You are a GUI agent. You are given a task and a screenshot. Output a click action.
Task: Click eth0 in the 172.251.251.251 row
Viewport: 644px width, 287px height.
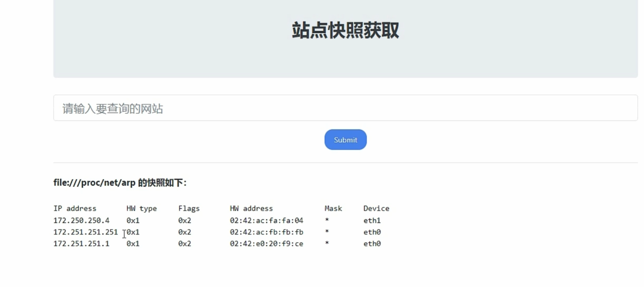click(372, 232)
